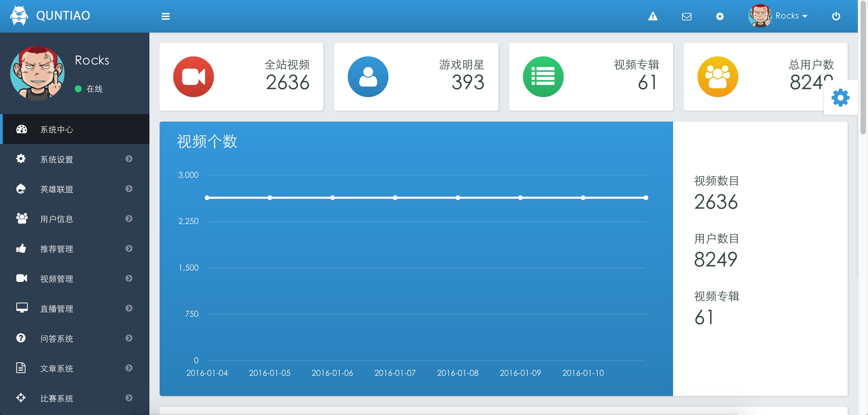Click the chart data point for 2016-01-07
The image size is (868, 415).
coord(395,198)
